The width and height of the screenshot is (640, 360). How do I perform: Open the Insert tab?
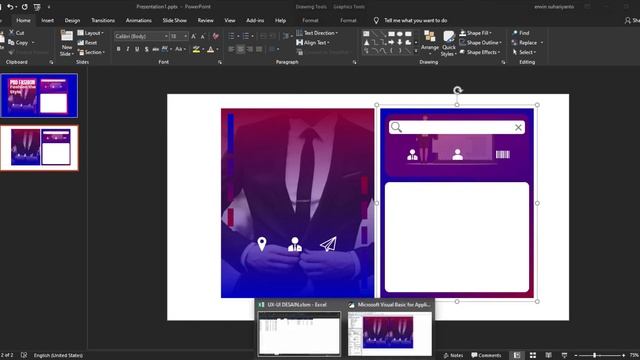coord(47,20)
